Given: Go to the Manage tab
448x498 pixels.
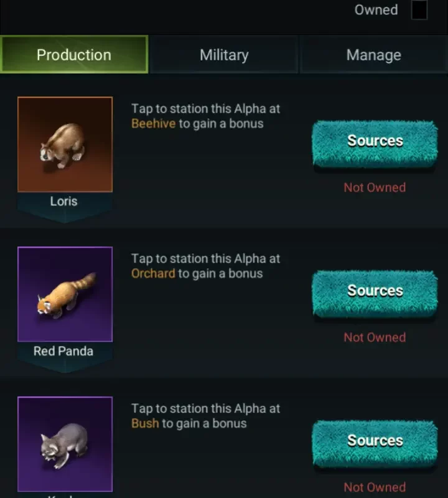Looking at the screenshot, I should (x=373, y=55).
